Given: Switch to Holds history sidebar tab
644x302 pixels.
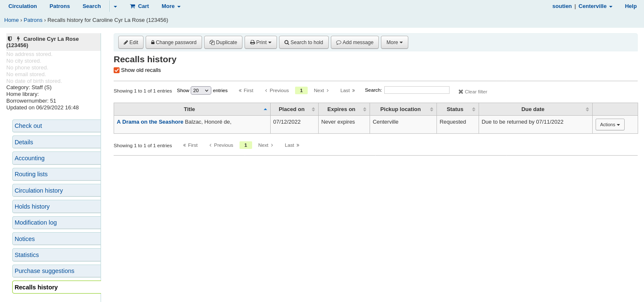Looking at the screenshot, I should (32, 207).
